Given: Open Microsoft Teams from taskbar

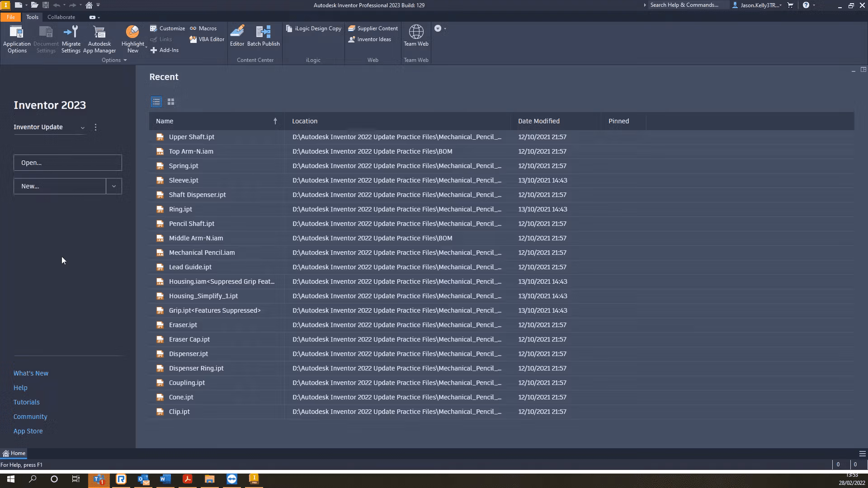Looking at the screenshot, I should tap(99, 479).
